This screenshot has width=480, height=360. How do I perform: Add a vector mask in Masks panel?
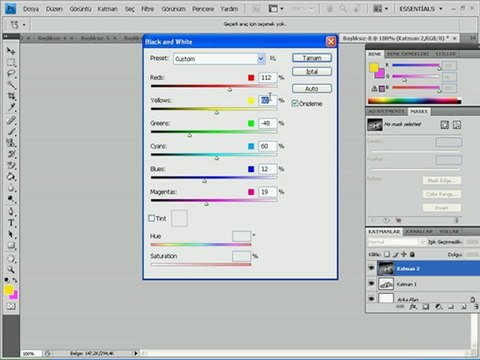click(457, 125)
